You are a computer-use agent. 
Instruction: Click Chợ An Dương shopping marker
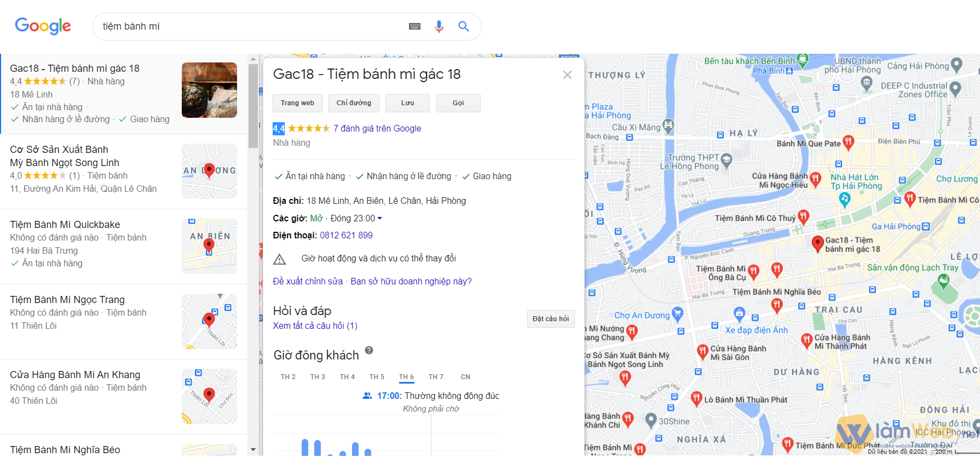click(x=677, y=314)
